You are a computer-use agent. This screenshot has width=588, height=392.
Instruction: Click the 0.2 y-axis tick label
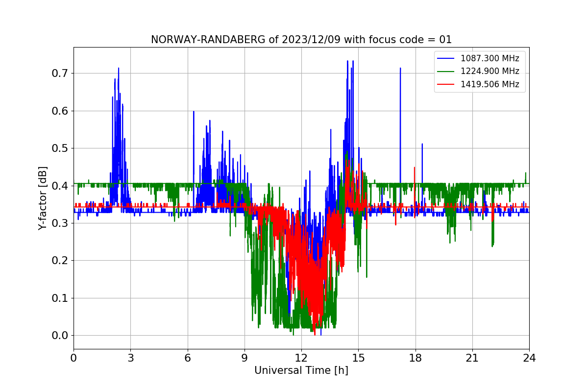[60, 261]
